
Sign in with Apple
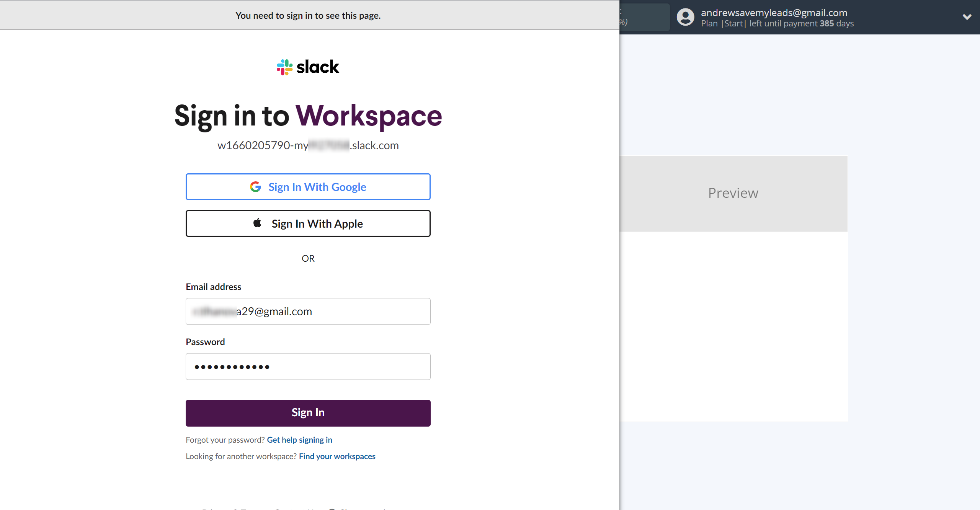[x=308, y=223]
